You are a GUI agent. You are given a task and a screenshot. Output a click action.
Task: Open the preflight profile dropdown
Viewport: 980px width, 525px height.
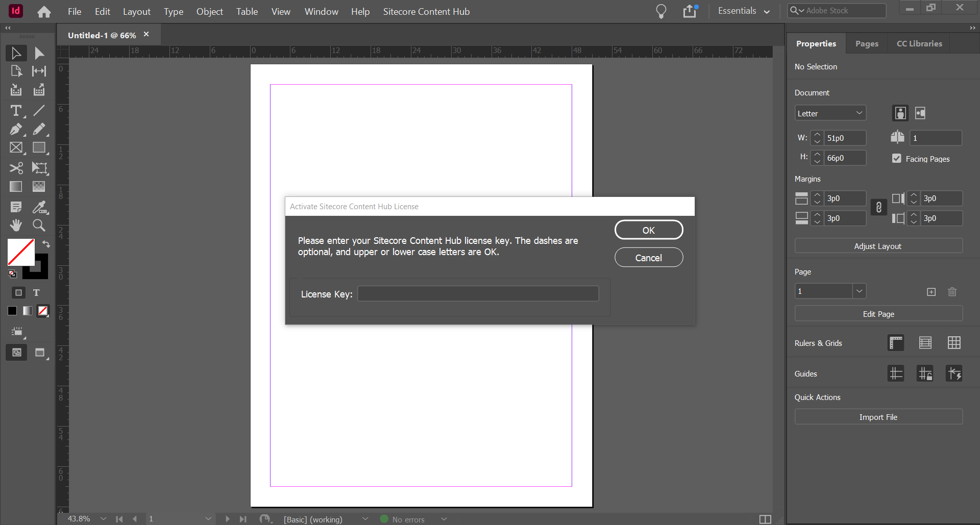click(x=365, y=519)
